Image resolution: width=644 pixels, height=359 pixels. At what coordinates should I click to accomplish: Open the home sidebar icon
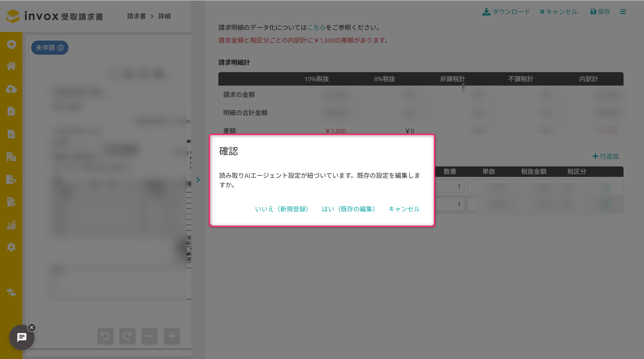(x=11, y=66)
